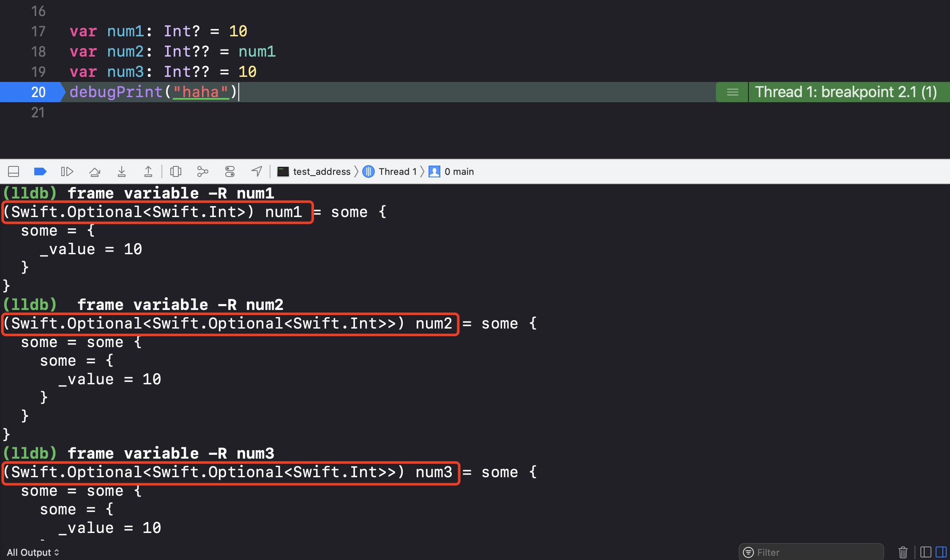Toggle the console pane visibility
The image size is (950, 560).
click(941, 552)
